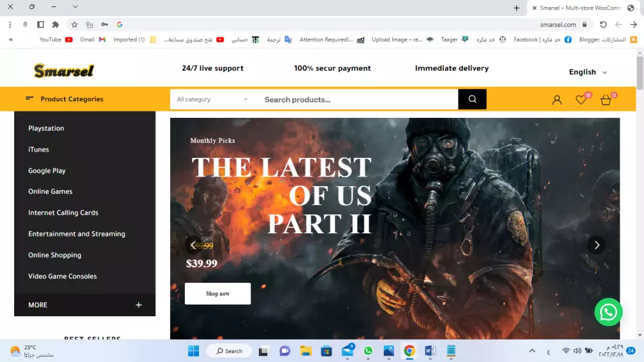Select Playstation category

tap(46, 128)
